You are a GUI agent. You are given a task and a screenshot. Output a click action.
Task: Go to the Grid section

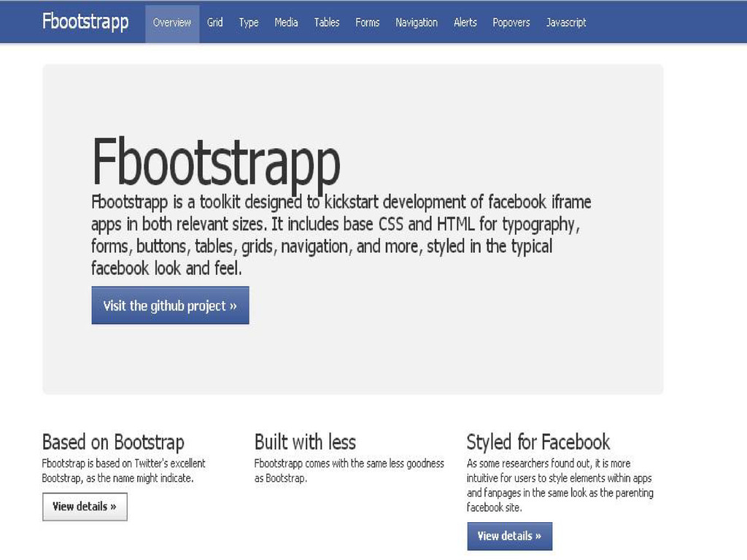point(215,23)
